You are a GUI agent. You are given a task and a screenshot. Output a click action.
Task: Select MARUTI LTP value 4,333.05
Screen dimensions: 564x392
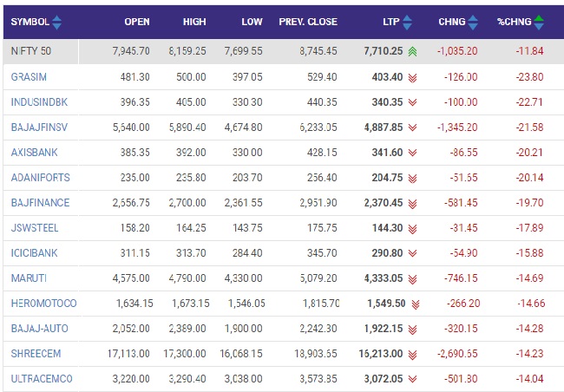384,278
